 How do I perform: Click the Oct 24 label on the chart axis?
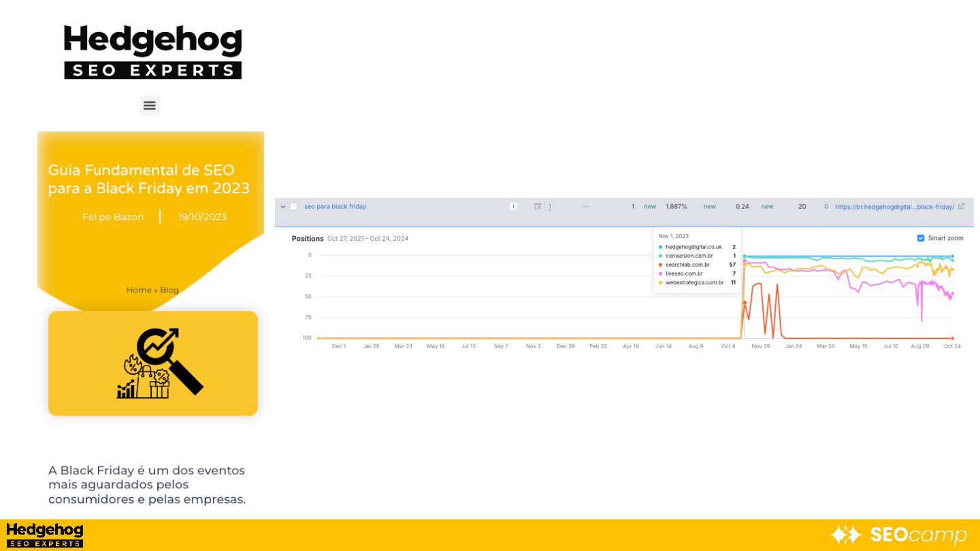[x=951, y=346]
